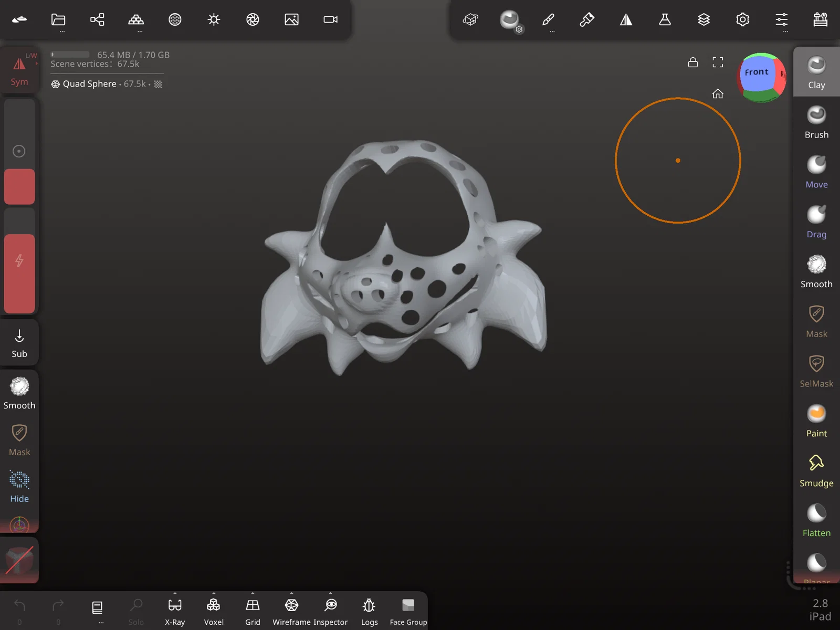The width and height of the screenshot is (840, 630).
Task: Select the Move tool
Action: coord(816,172)
